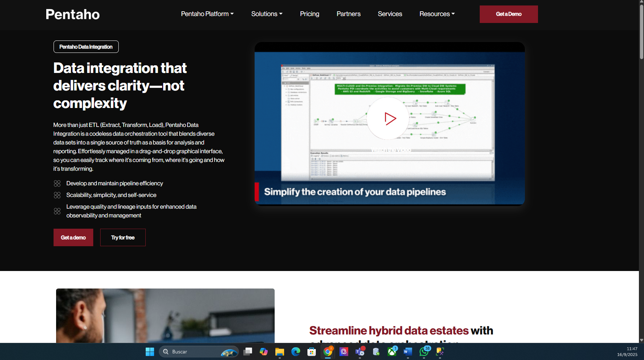Launch the Xbox app from the taskbar
The height and width of the screenshot is (360, 644).
(392, 352)
